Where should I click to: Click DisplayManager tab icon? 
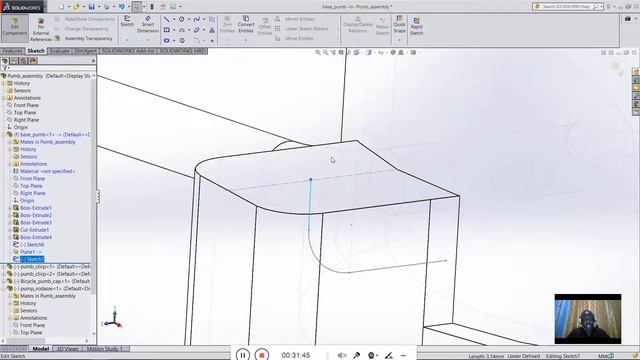coord(33,61)
